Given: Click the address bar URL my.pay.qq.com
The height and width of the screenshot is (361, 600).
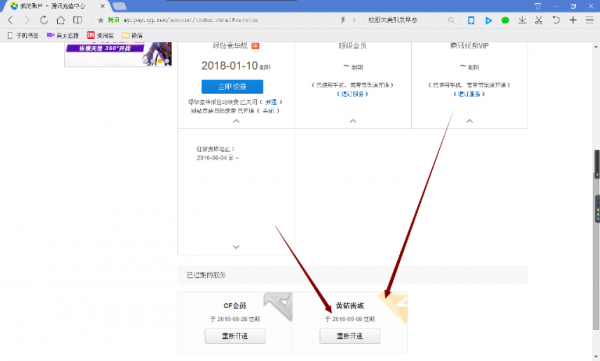Looking at the screenshot, I should [x=191, y=20].
